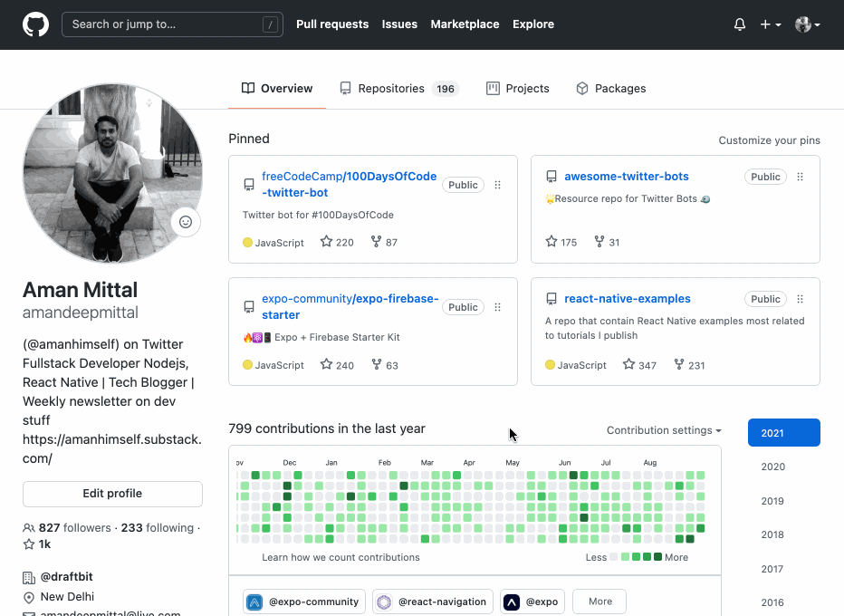Expand Contribution settings dropdown
Viewport: 844px width, 616px height.
664,430
